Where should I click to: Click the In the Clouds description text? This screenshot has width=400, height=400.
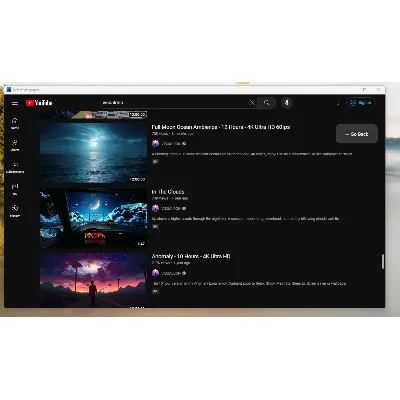tap(245, 219)
